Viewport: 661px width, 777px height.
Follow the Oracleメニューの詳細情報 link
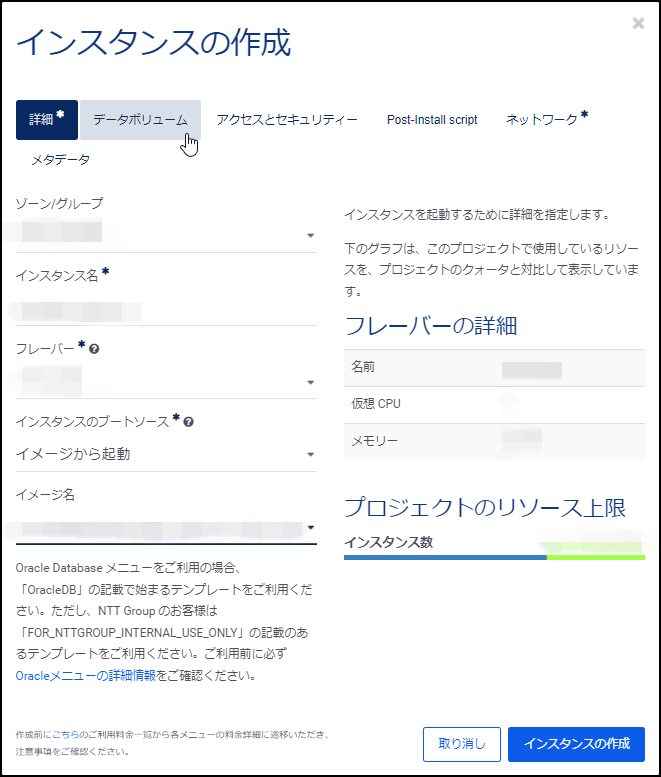(x=86, y=675)
